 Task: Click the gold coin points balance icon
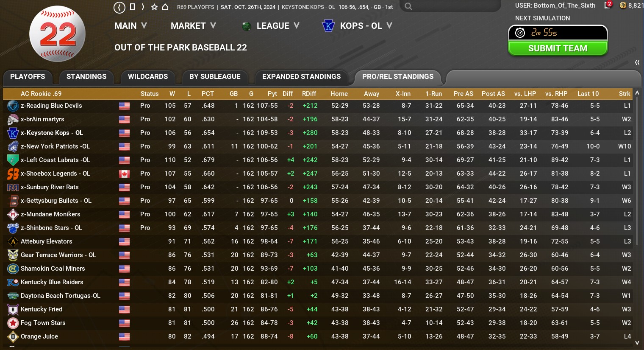point(623,5)
